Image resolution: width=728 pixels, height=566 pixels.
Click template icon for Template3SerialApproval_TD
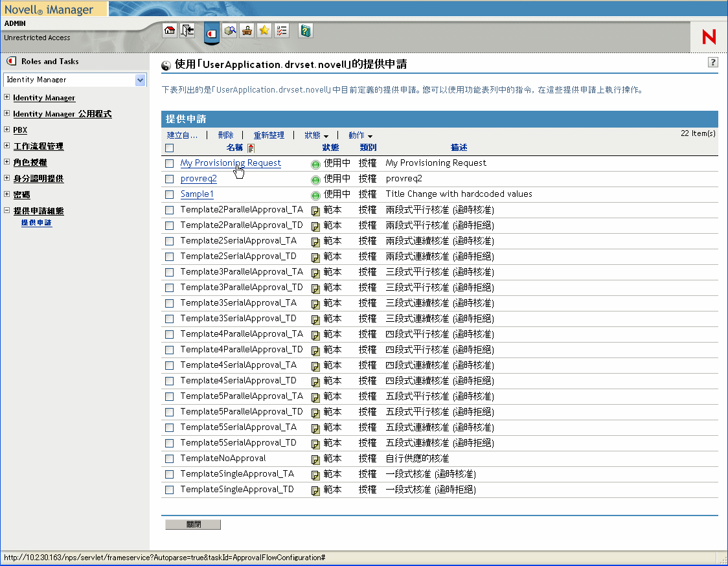(x=315, y=319)
